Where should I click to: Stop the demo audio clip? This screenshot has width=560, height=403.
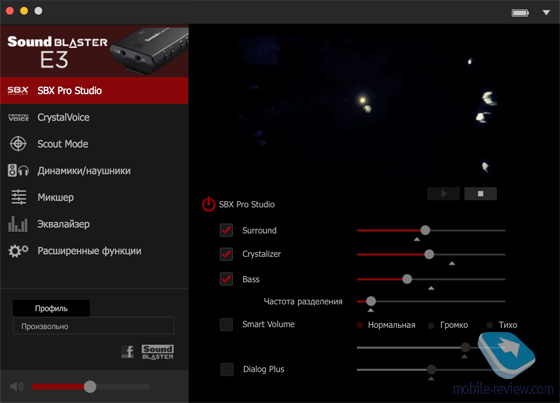[480, 194]
